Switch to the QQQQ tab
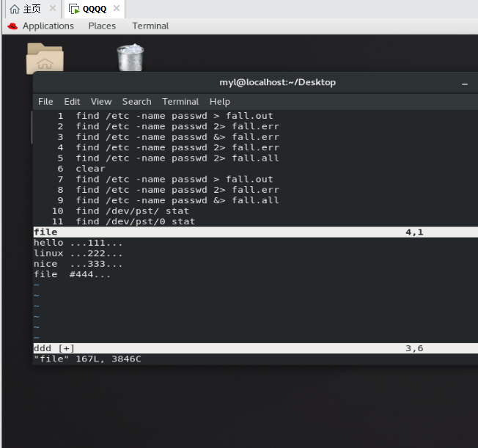This screenshot has height=448, width=478. tap(95, 9)
